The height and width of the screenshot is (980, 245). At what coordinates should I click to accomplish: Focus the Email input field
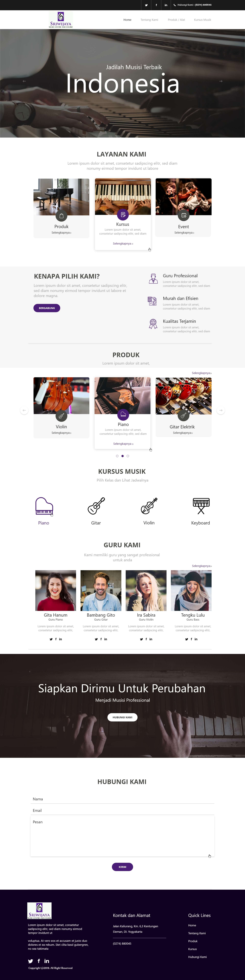[122, 810]
